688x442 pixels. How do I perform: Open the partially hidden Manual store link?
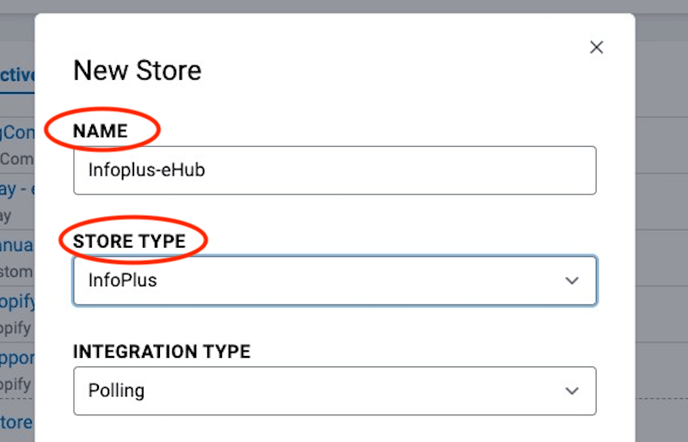click(x=17, y=245)
